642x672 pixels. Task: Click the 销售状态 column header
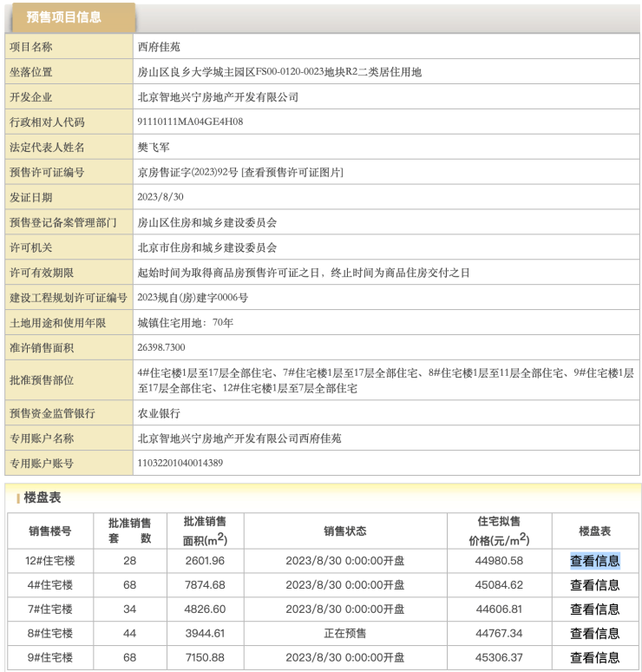tap(344, 531)
